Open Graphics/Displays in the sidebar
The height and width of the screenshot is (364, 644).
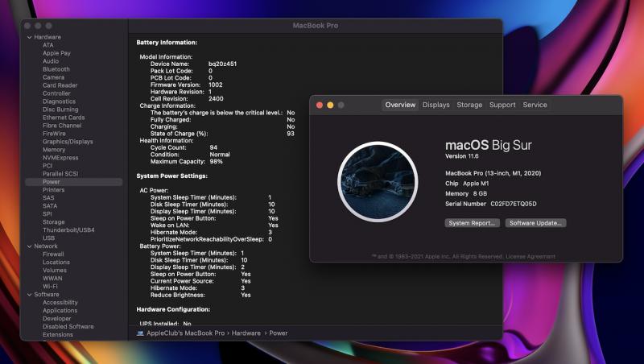(68, 142)
